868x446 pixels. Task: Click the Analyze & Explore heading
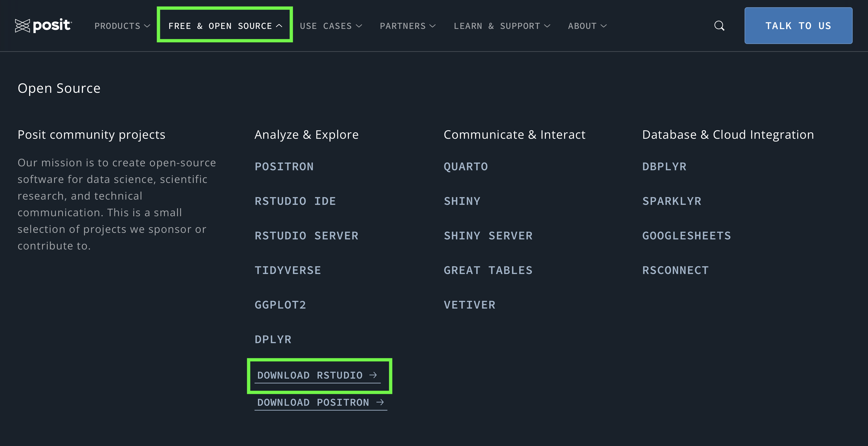tap(306, 135)
